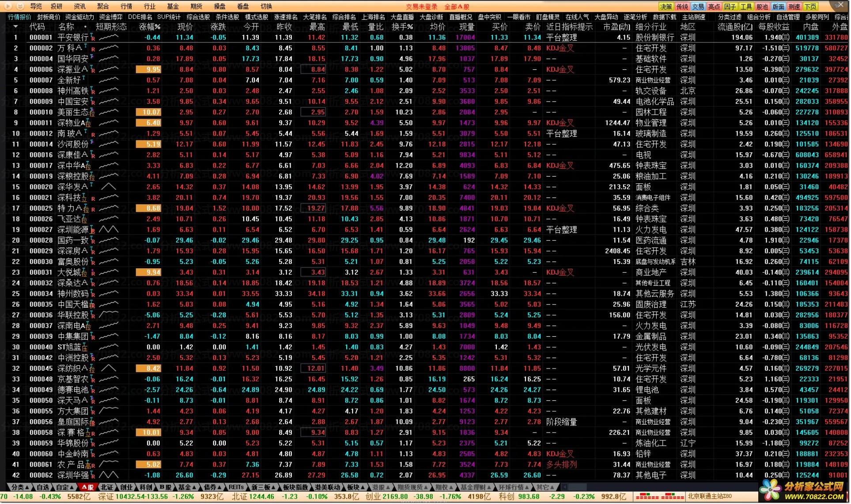The width and height of the screenshot is (851, 504).
Task: Select stock name 美丽生态
Action: click(72, 112)
